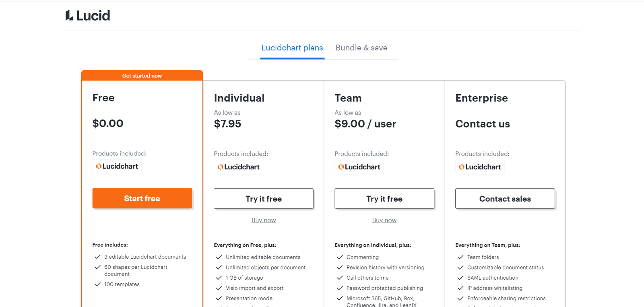Click the SAML authentication feature item
This screenshot has width=644, height=307.
click(x=493, y=278)
